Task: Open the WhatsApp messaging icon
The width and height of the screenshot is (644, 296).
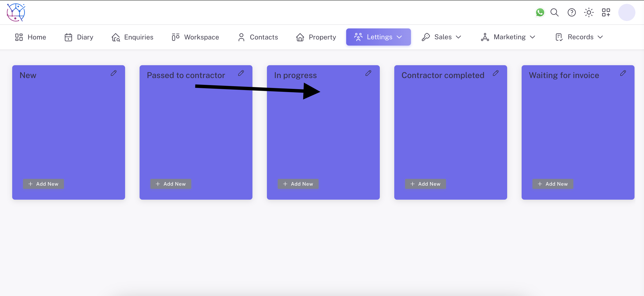Action: tap(540, 12)
